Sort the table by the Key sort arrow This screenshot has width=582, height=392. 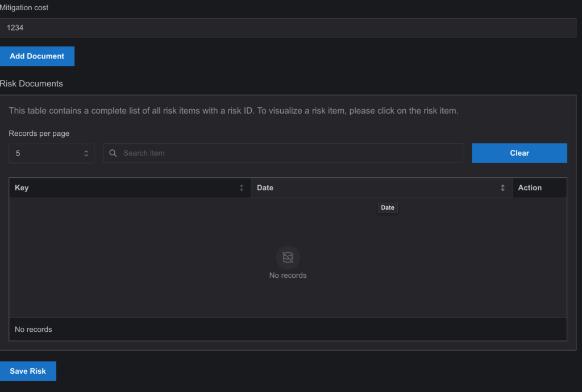click(x=241, y=187)
